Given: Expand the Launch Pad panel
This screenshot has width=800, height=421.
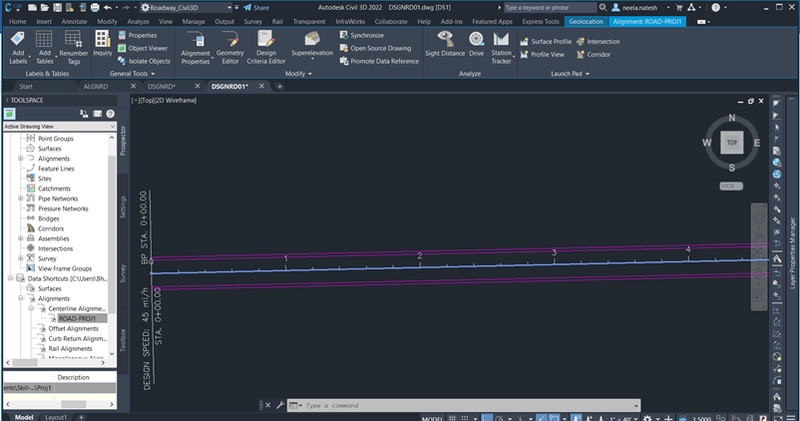Looking at the screenshot, I should pyautogui.click(x=569, y=73).
